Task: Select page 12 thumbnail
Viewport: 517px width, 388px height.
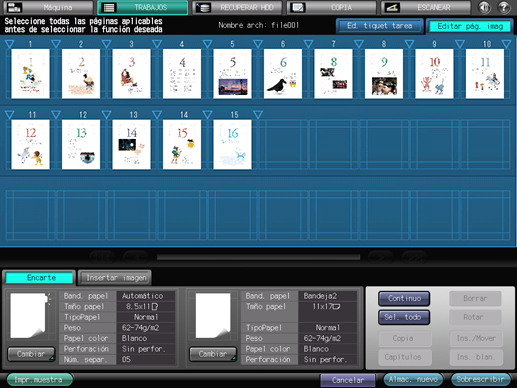Action: click(81, 145)
